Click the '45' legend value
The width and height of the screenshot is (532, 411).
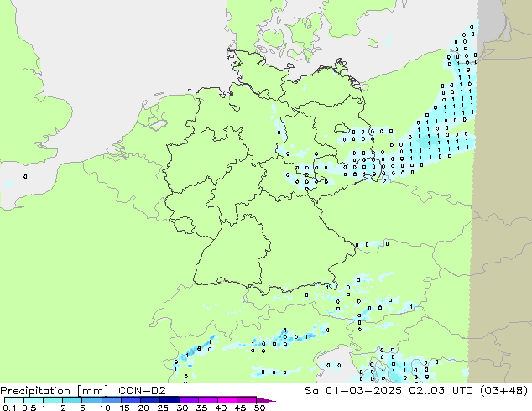[240, 408]
